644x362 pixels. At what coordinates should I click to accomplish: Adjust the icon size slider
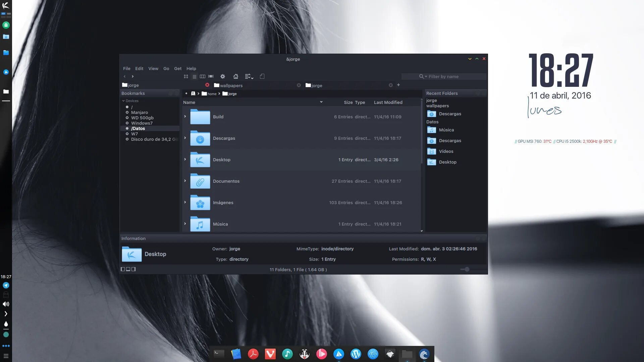pos(467,269)
